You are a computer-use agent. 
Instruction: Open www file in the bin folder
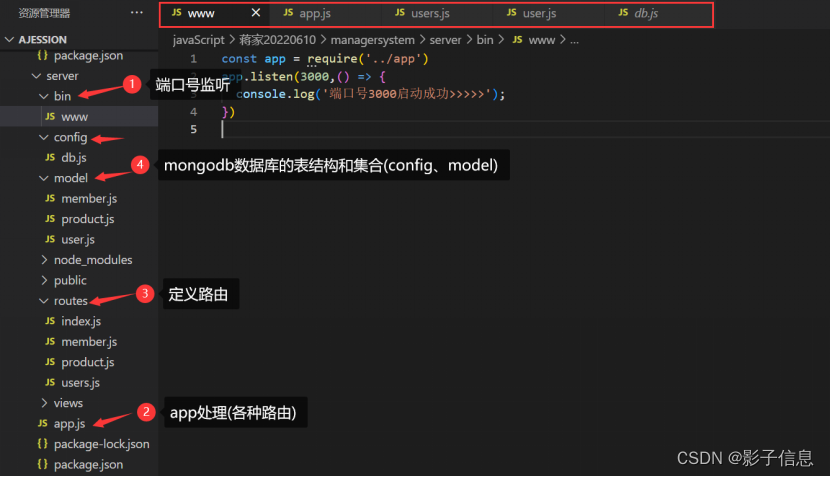coord(79,116)
